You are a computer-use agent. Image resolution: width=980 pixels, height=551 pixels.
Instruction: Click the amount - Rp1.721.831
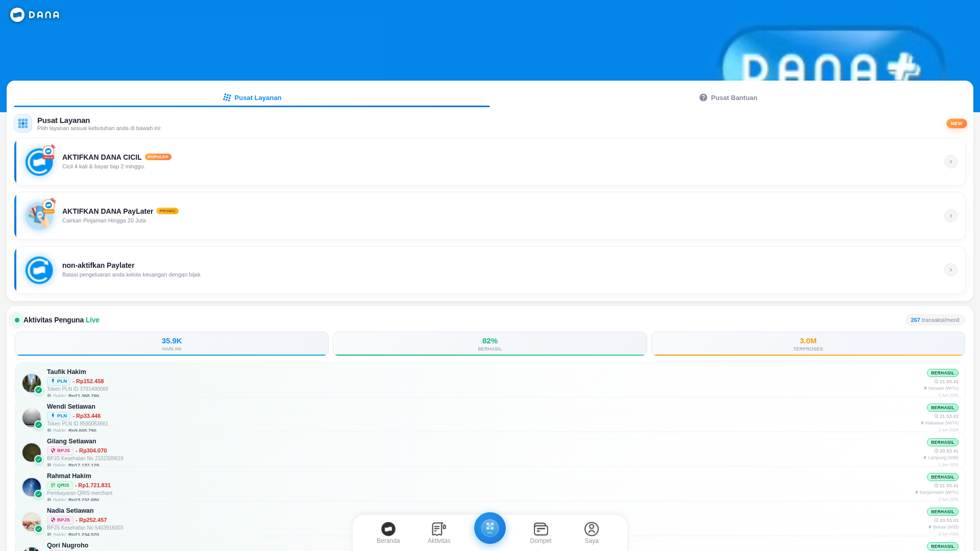(93, 485)
